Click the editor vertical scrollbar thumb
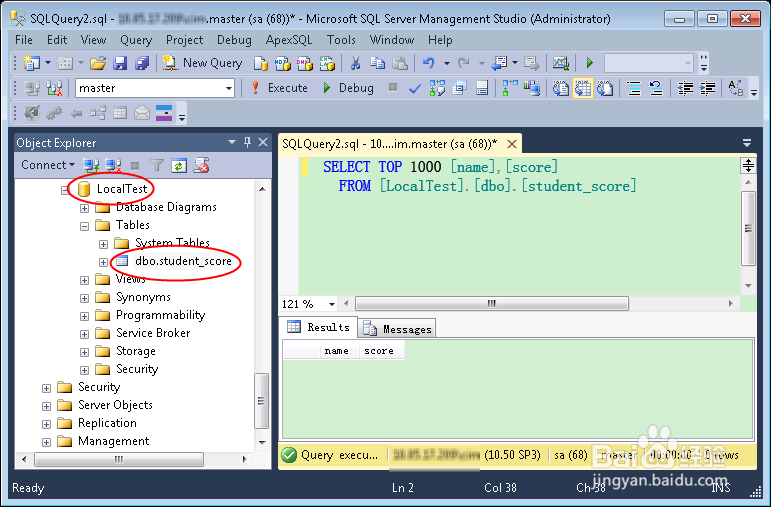The image size is (771, 507). 748,229
